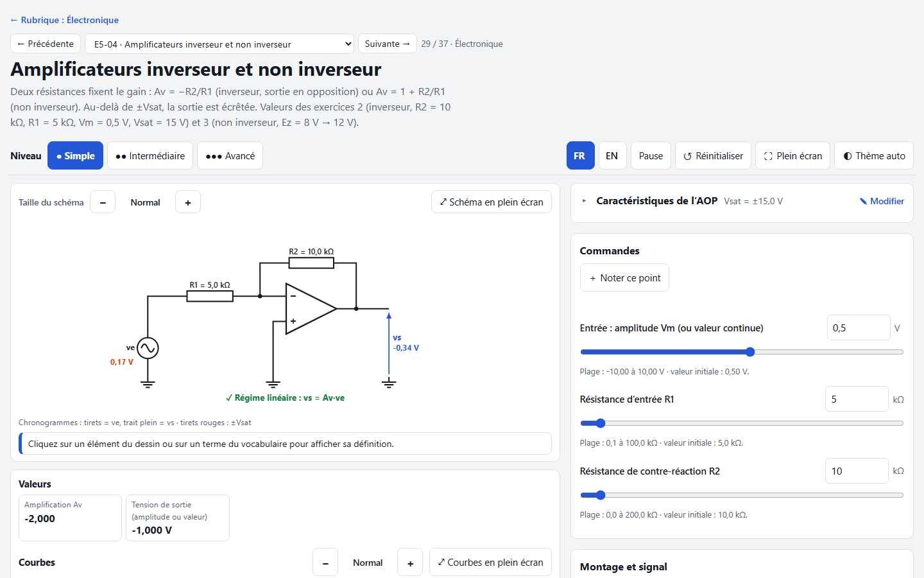924x578 pixels.
Task: Click the vs output voltage arrow
Action: 389,344
